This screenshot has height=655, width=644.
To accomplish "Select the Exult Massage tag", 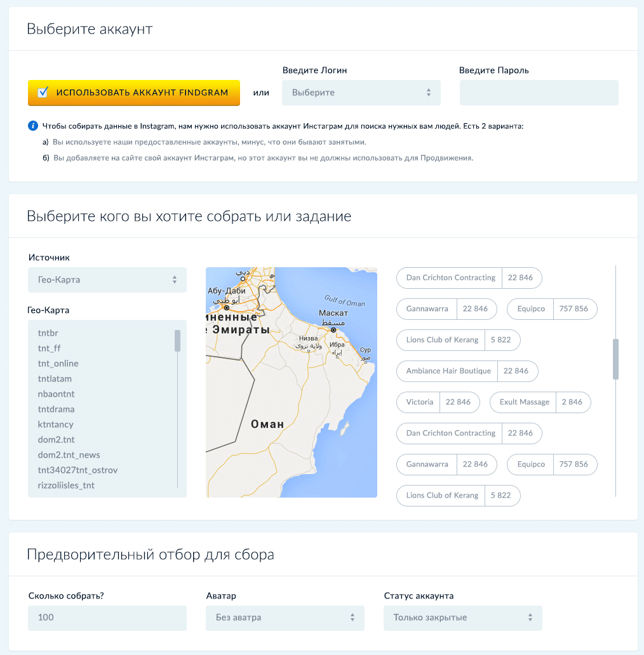I will [x=540, y=402].
